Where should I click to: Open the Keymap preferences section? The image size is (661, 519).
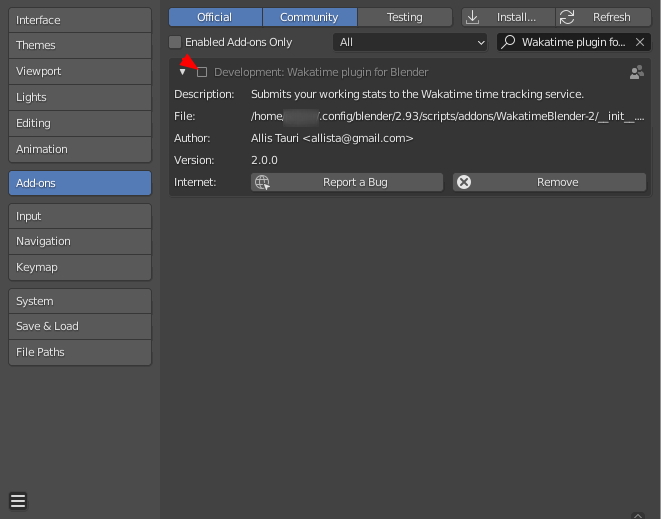tap(80, 267)
